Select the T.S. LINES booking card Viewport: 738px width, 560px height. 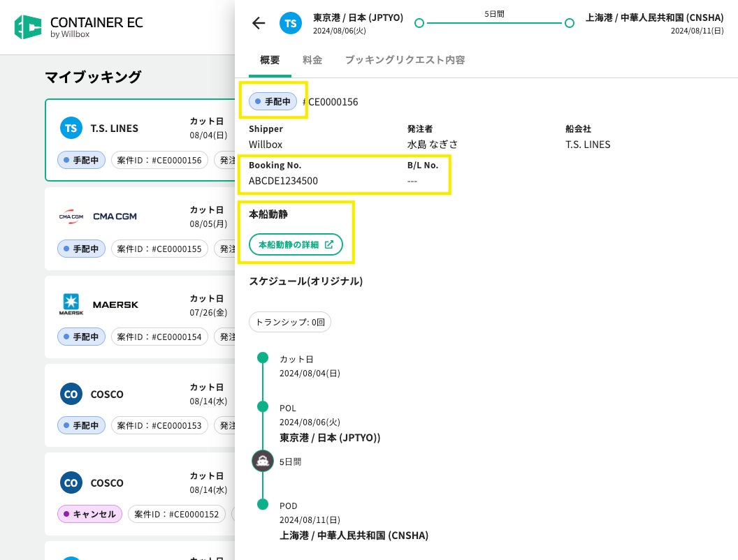(140, 140)
